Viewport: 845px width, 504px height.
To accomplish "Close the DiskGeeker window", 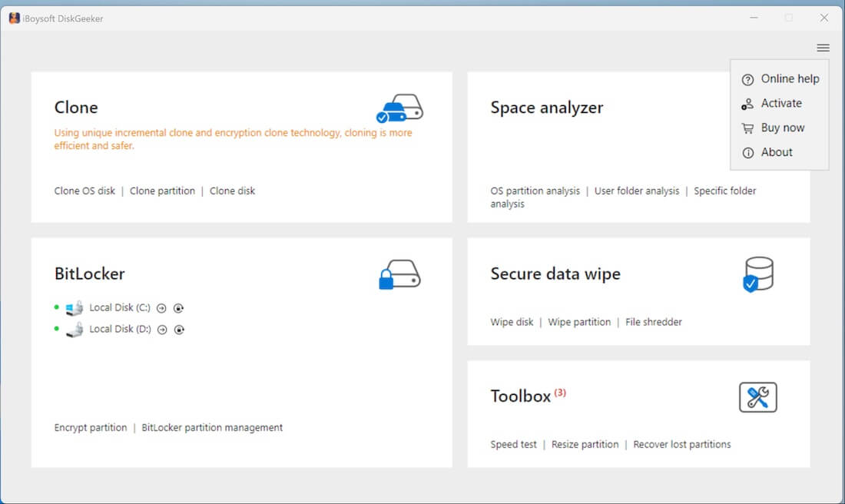I will [824, 18].
